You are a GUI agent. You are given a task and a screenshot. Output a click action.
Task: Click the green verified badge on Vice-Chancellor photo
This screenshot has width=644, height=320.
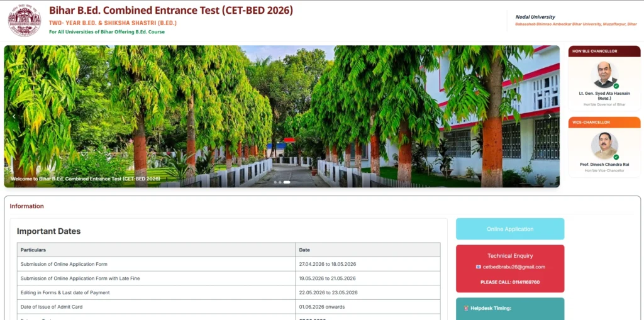[x=616, y=157]
